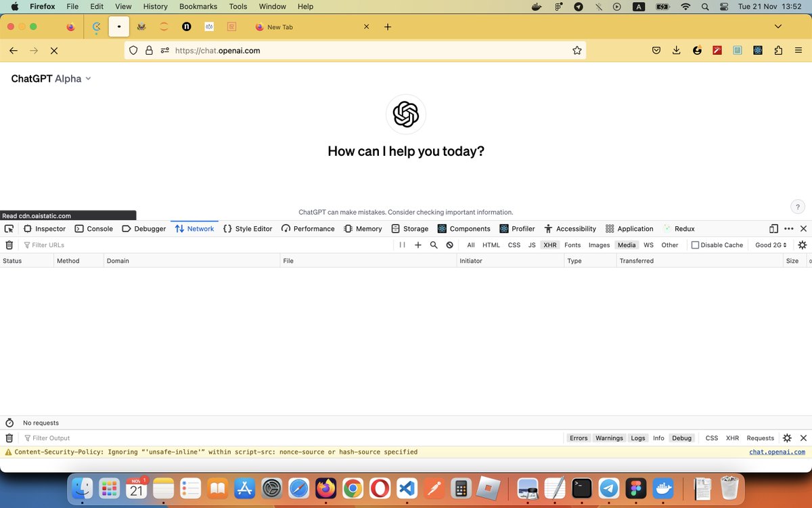Sort by the Transferred column header
The width and height of the screenshot is (812, 508).
click(700, 261)
